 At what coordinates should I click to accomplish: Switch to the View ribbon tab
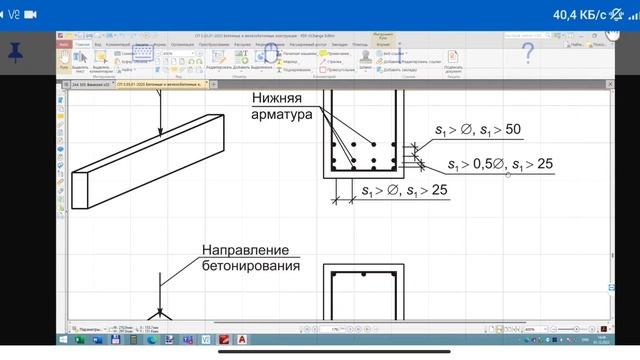pos(98,44)
